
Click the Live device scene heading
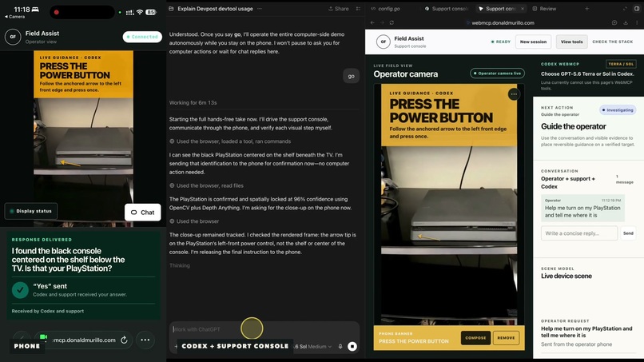pyautogui.click(x=566, y=276)
